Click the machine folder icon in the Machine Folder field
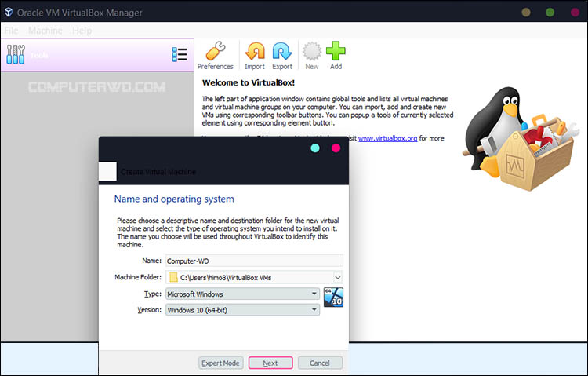Image resolution: width=588 pixels, height=376 pixels. (173, 277)
